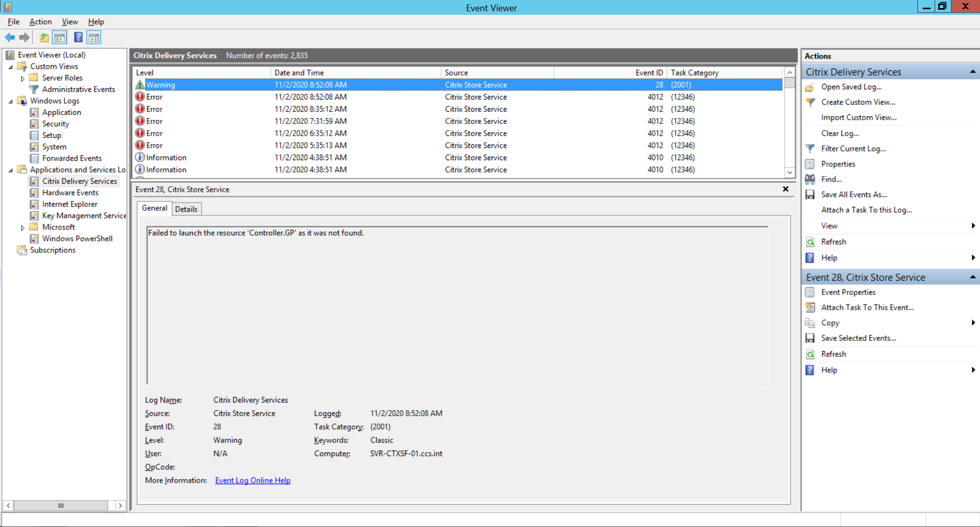Click Import Custom View... action
The width and height of the screenshot is (980, 527).
859,117
